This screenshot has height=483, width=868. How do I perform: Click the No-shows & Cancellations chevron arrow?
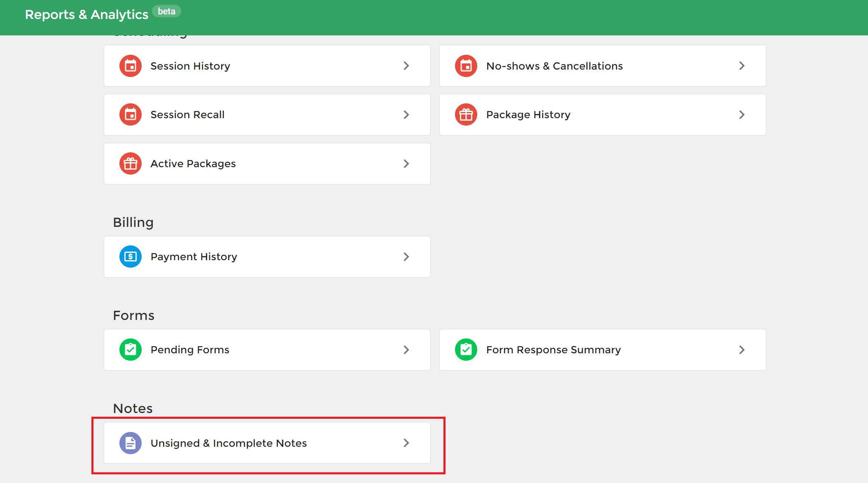tap(742, 66)
